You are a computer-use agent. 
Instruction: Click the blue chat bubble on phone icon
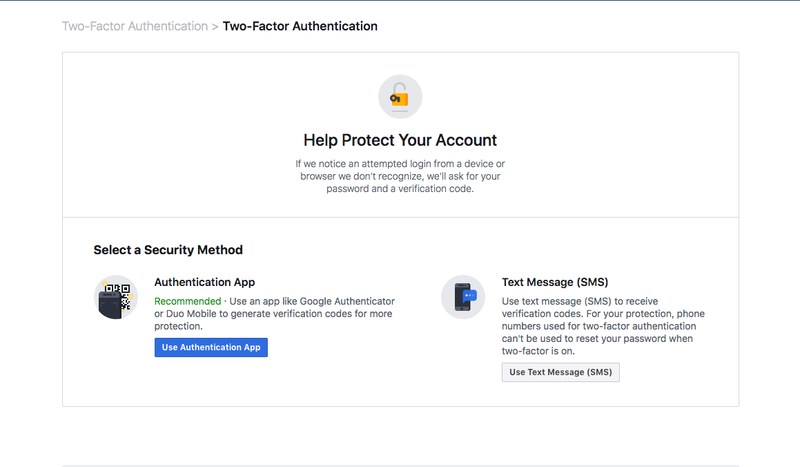coord(469,296)
